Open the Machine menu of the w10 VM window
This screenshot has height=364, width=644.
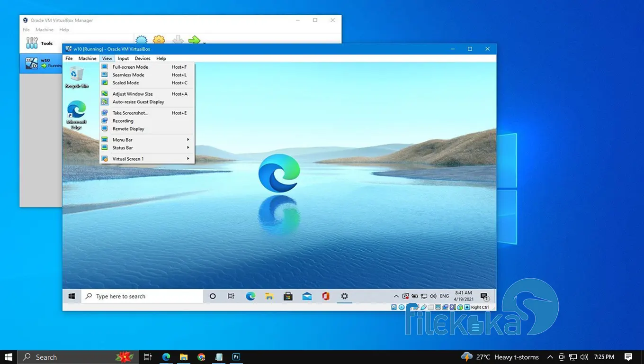(x=87, y=58)
